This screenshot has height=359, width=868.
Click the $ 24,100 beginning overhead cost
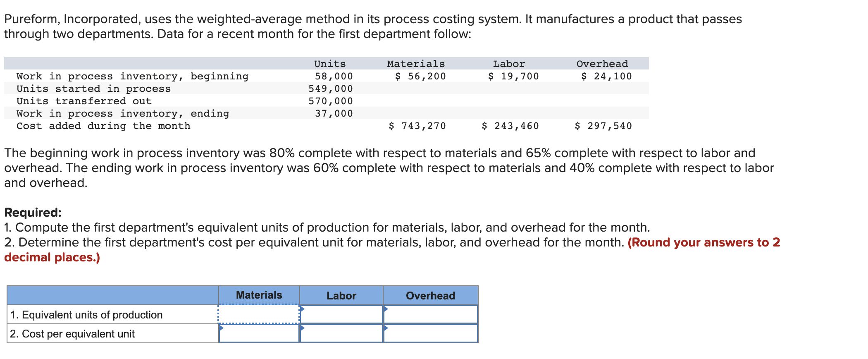[x=607, y=76]
